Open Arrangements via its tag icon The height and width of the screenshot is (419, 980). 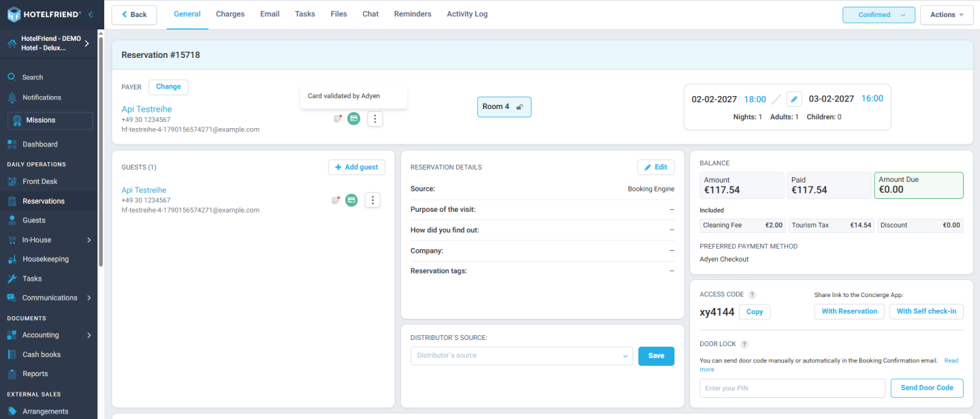click(12, 412)
